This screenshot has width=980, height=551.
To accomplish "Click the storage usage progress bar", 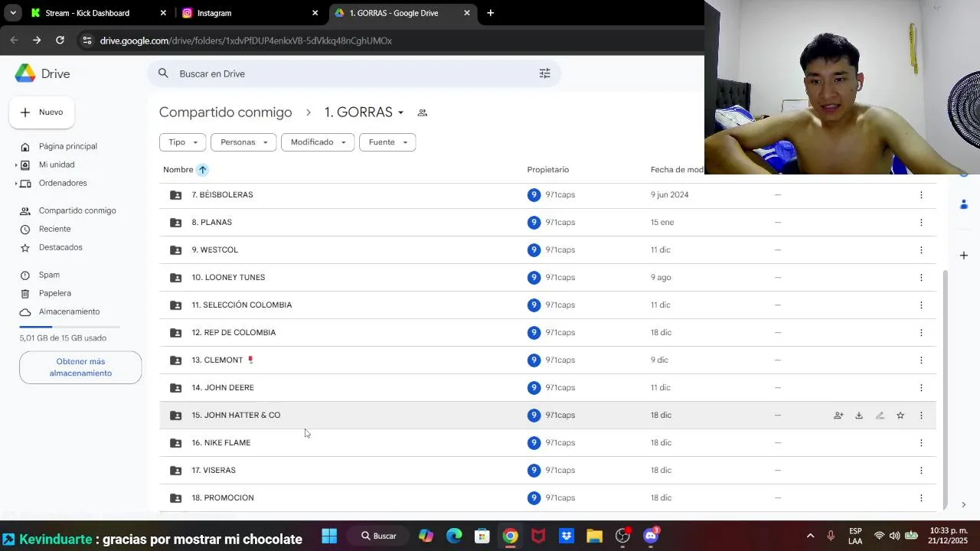I will point(69,327).
